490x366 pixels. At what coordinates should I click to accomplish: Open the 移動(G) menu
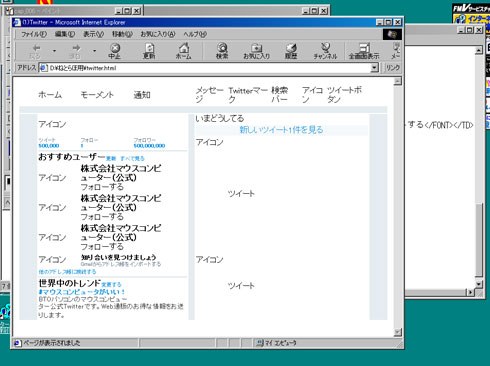(x=122, y=34)
